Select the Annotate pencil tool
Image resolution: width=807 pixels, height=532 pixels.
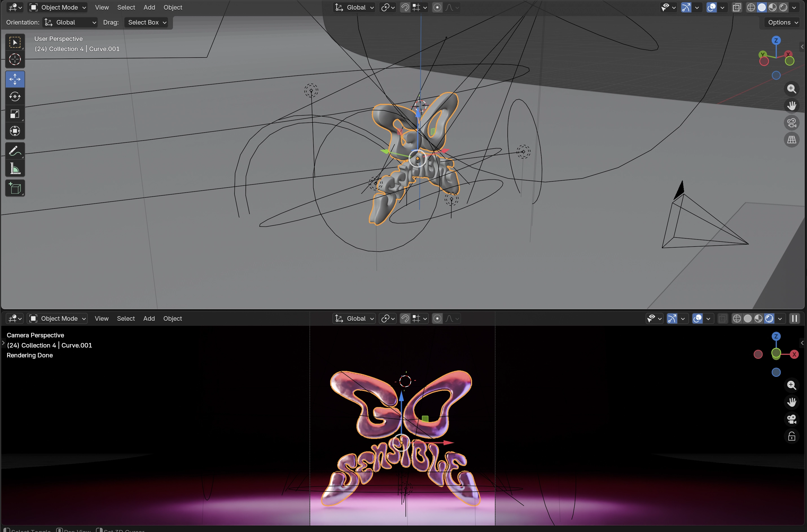coord(15,151)
